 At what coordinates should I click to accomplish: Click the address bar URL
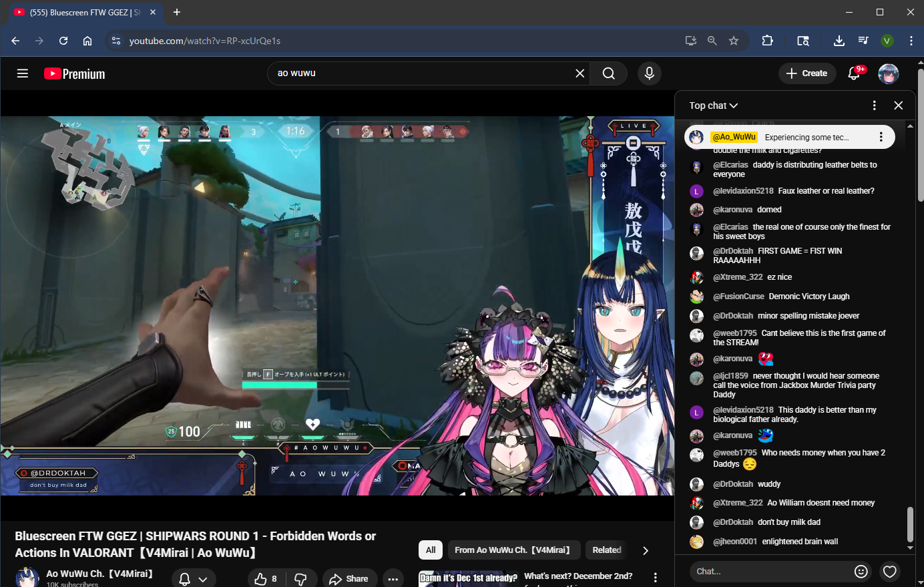pyautogui.click(x=205, y=41)
